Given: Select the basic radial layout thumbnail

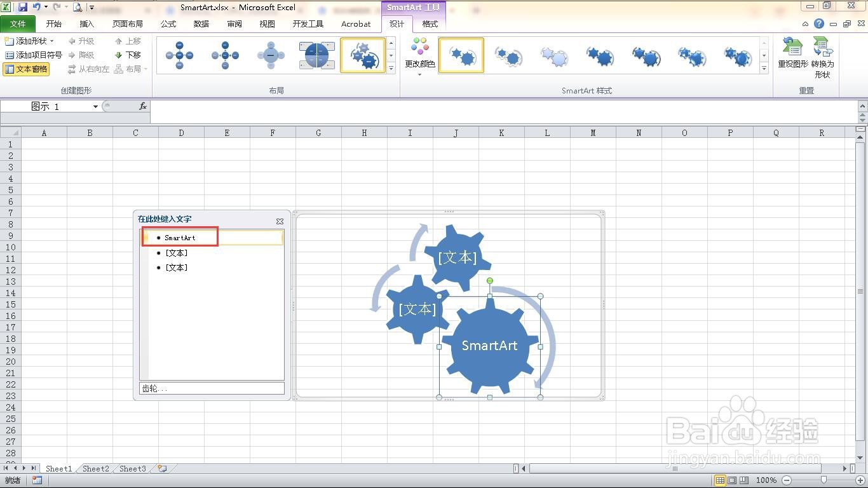Looking at the screenshot, I should coord(179,55).
